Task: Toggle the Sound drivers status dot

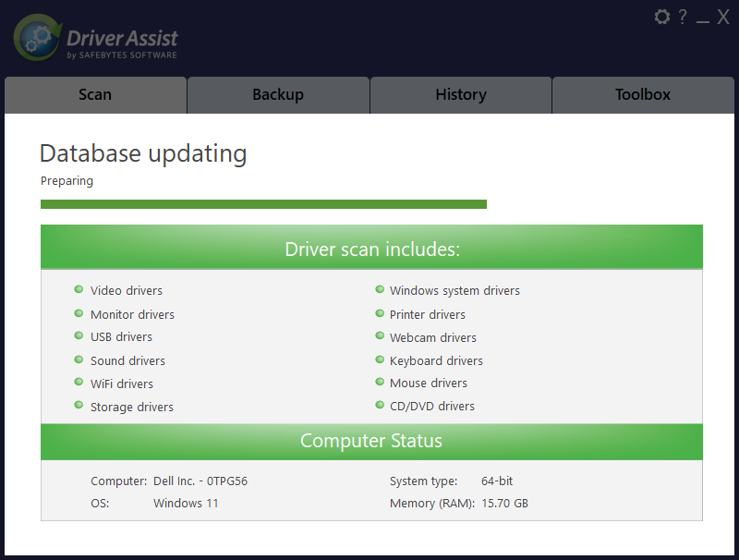Action: [x=79, y=359]
